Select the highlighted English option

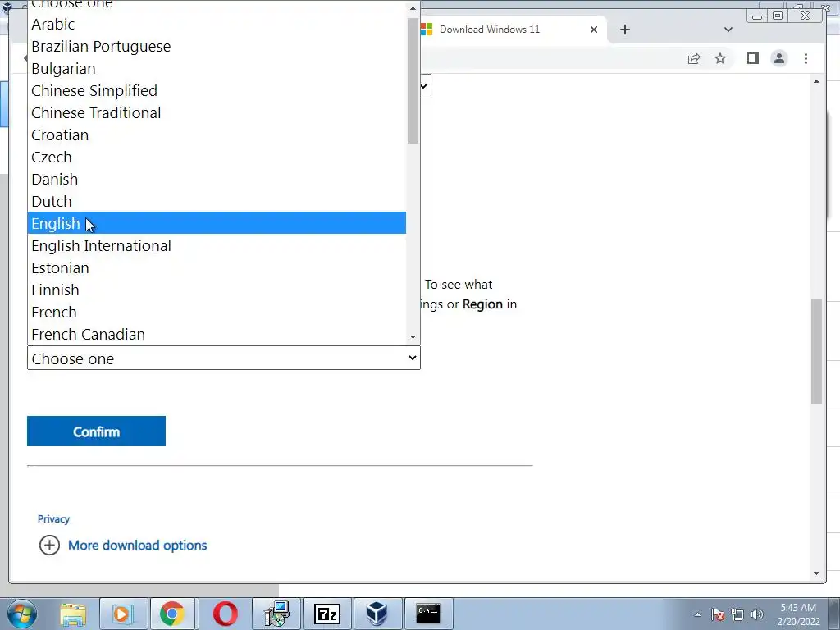pos(217,223)
